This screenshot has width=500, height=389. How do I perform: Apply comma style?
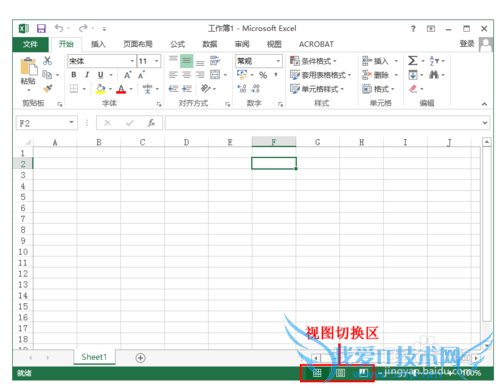tap(276, 75)
